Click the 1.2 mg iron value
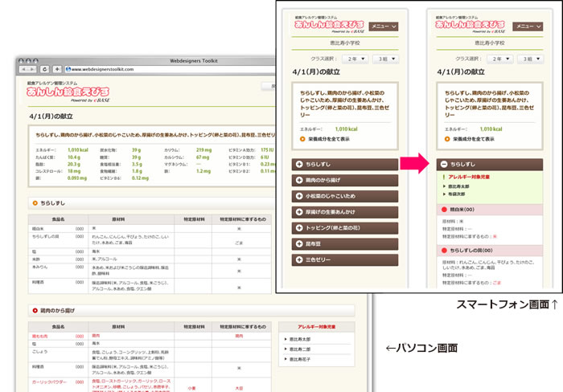The image size is (563, 392). (203, 171)
